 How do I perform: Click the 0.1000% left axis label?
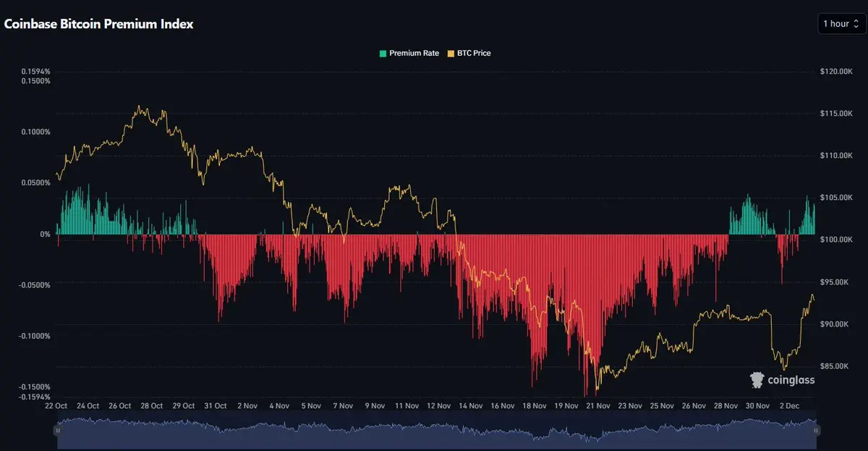click(35, 132)
